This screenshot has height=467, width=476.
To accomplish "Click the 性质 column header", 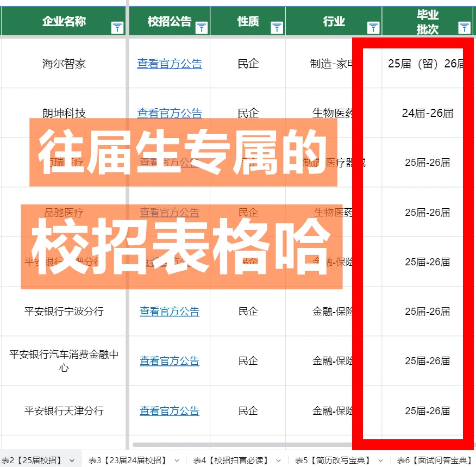I will pyautogui.click(x=248, y=21).
